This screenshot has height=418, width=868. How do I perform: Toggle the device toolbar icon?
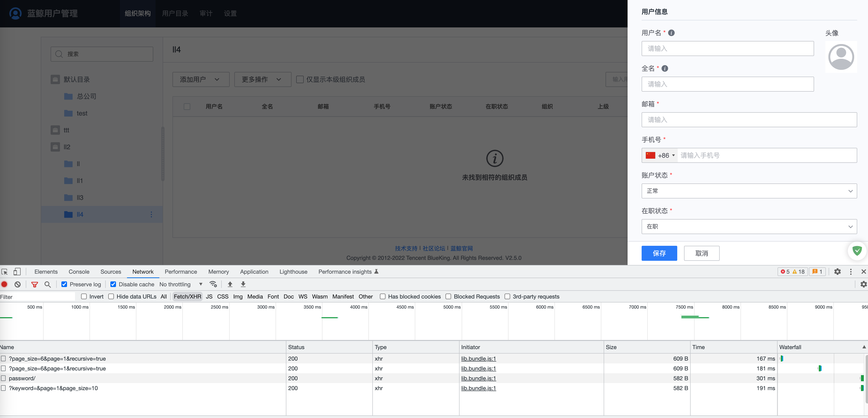tap(17, 272)
